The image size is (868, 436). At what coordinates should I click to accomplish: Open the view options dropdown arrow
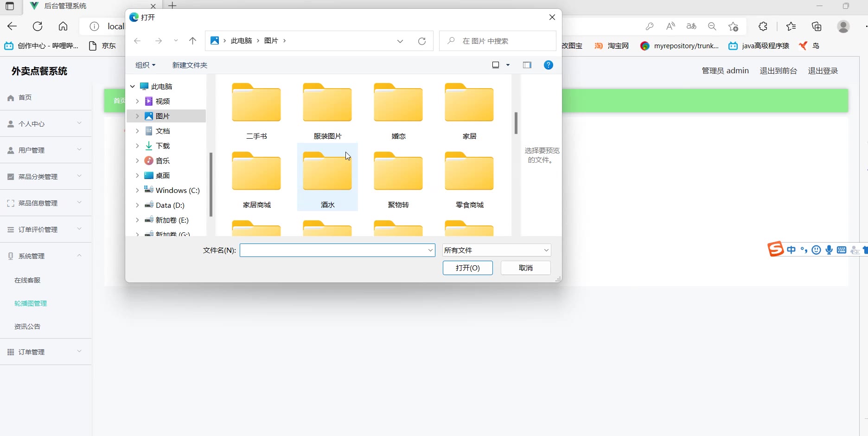click(x=508, y=65)
